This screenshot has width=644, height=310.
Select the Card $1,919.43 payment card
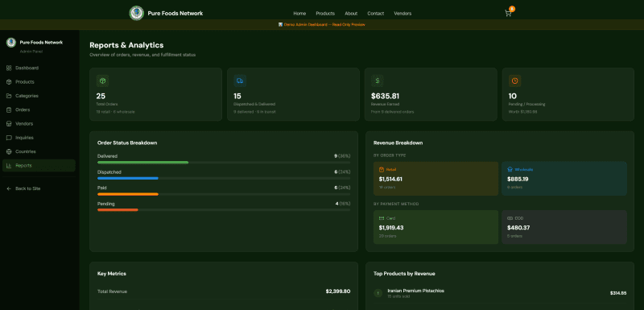click(436, 227)
